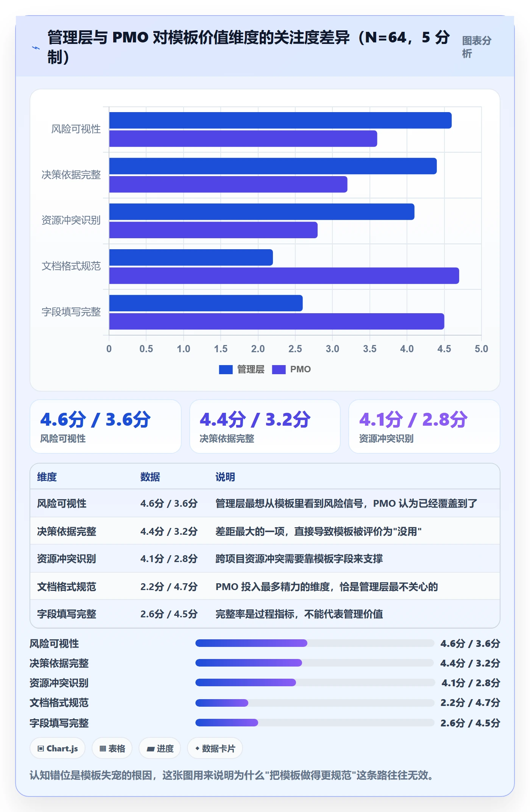Click the 管理层 bar for 风险可视性 in chart
Screen dimensions: 530x812
pos(280,120)
